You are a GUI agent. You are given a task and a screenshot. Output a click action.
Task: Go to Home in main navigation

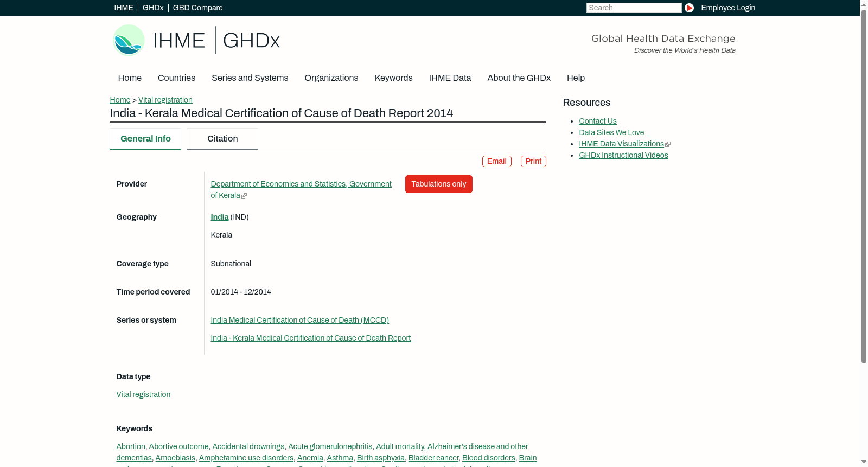pyautogui.click(x=130, y=78)
